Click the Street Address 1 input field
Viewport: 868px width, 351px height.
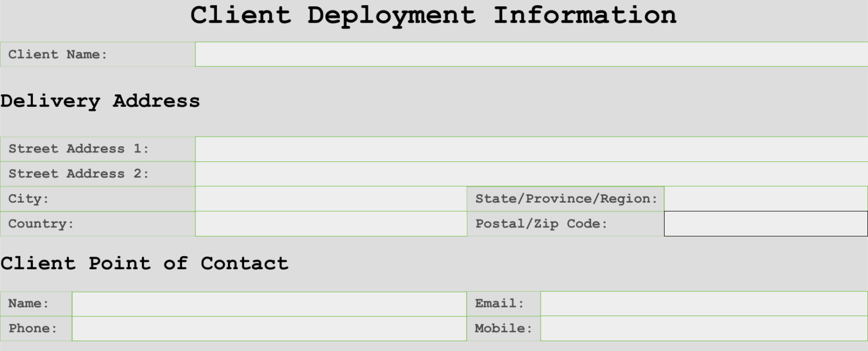[x=531, y=149]
